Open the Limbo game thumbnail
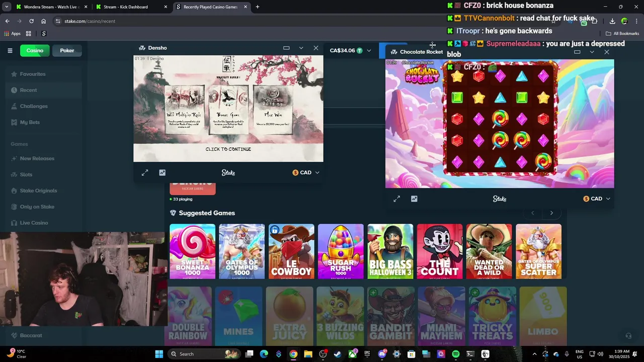Viewport: 644px width, 362px height. (543, 316)
